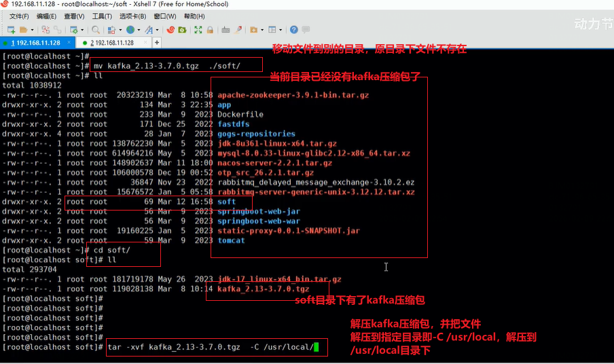Click the fastdfs directory name

click(x=234, y=124)
